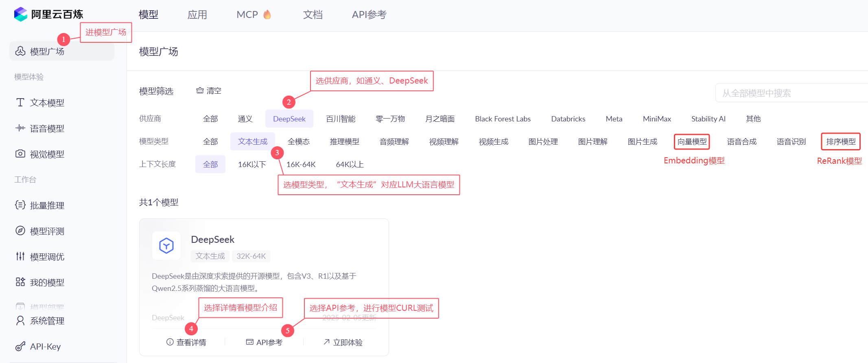
Task: Select supplier filter Meta
Action: click(614, 119)
